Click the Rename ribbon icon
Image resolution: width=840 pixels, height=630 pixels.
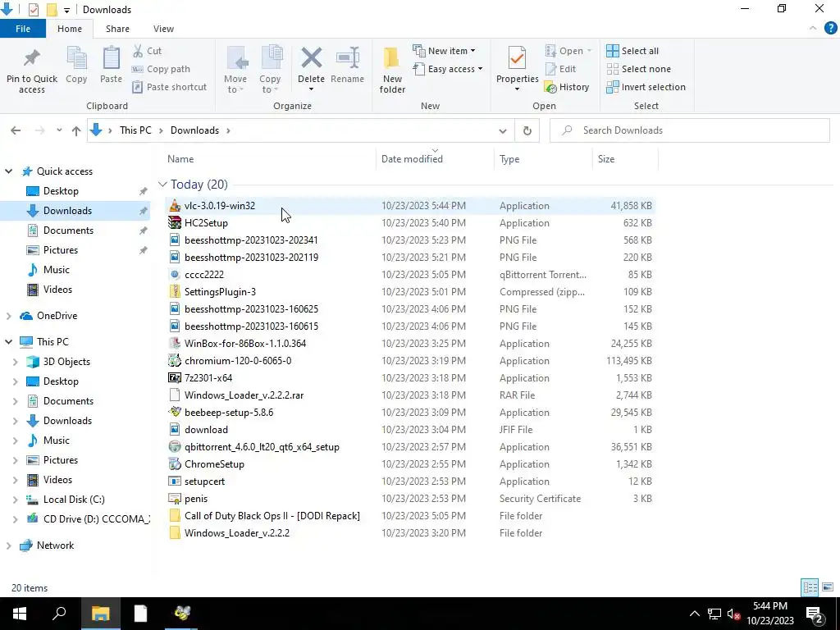pyautogui.click(x=347, y=58)
